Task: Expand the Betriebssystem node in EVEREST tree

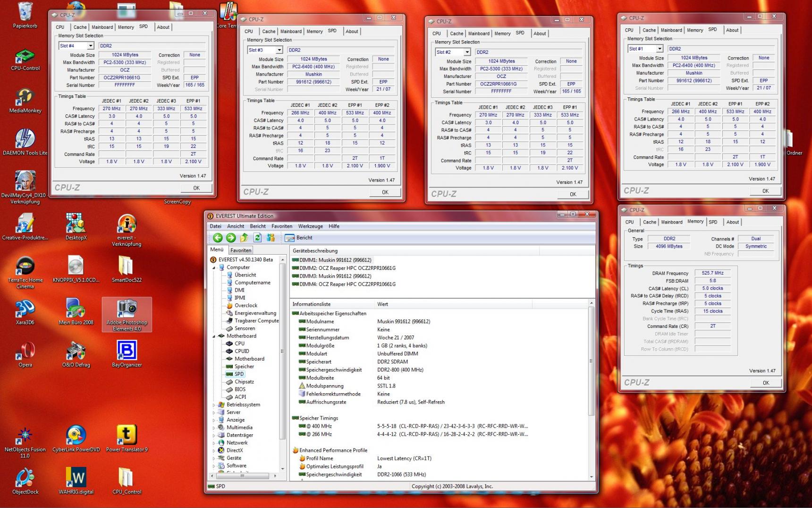Action: tap(214, 405)
